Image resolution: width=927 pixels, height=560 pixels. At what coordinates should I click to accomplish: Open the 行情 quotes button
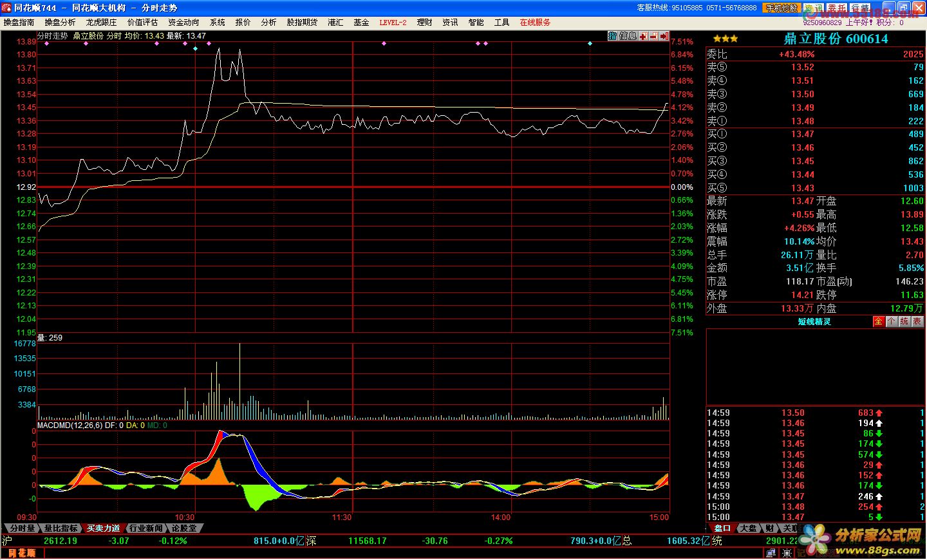point(860,8)
